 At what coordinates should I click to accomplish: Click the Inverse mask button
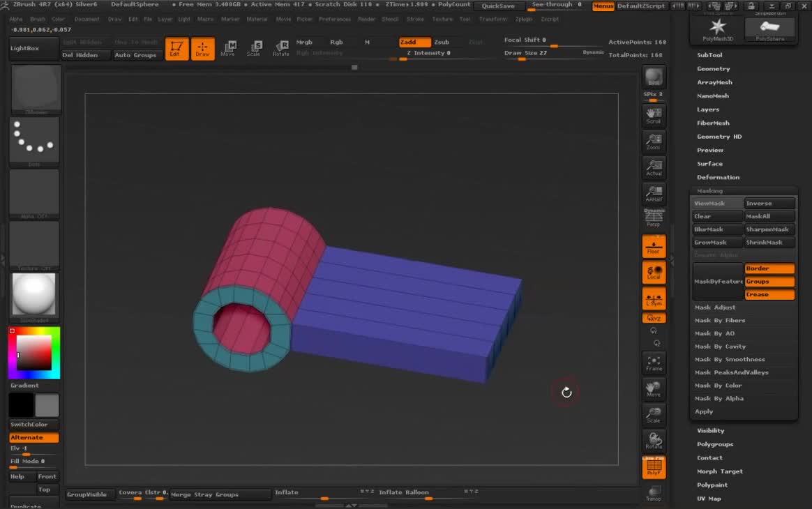[769, 204]
